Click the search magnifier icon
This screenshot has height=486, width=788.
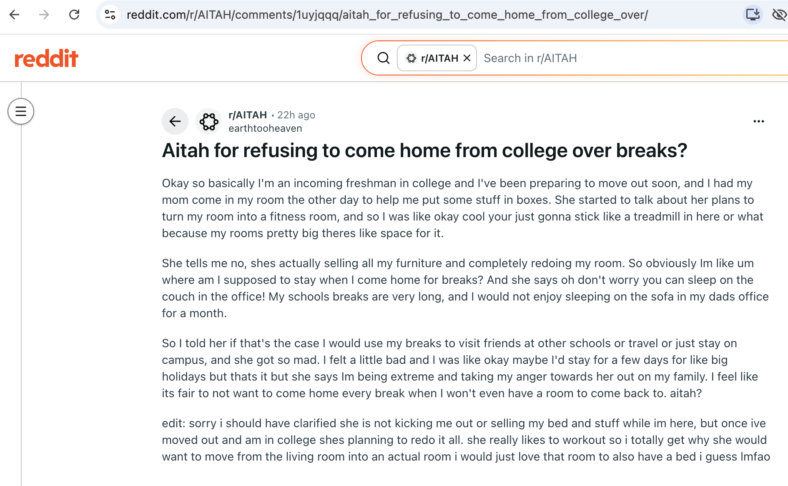(383, 58)
